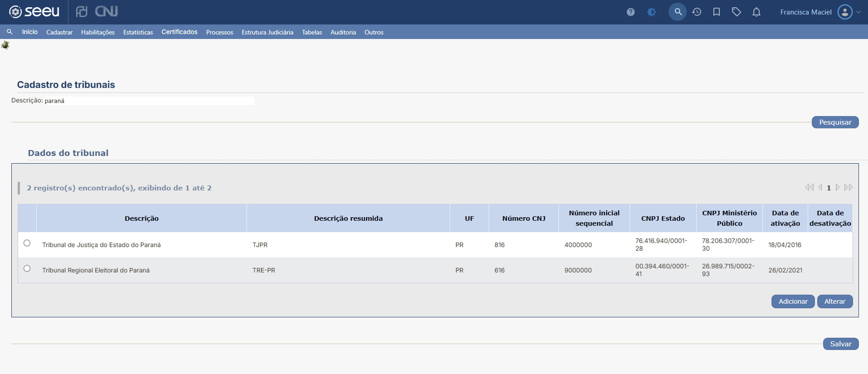
Task: Click the Número inicial sequencial header
Action: (x=594, y=218)
